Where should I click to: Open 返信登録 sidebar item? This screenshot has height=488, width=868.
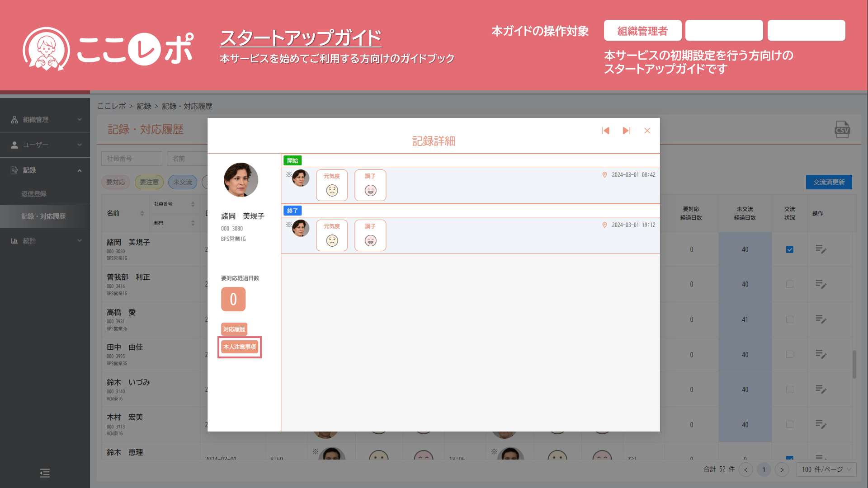click(34, 194)
